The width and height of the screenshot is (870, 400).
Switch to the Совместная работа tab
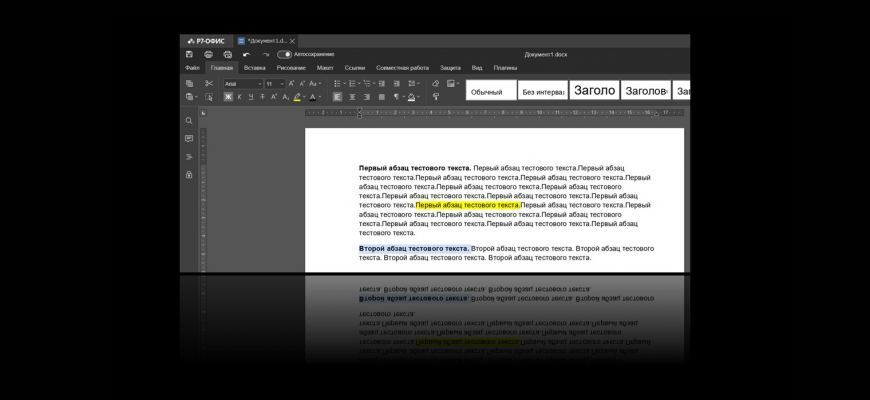(x=402, y=68)
